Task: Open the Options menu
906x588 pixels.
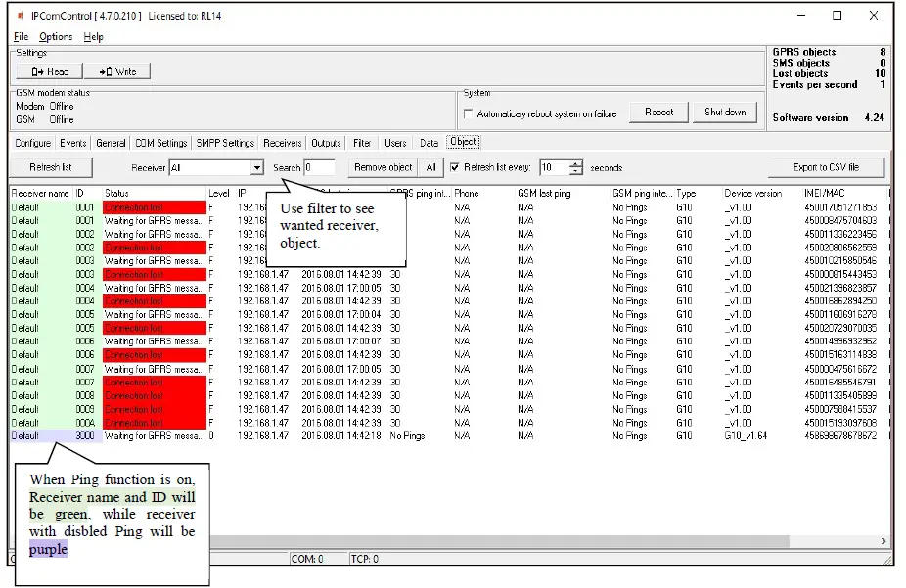Action: point(56,36)
